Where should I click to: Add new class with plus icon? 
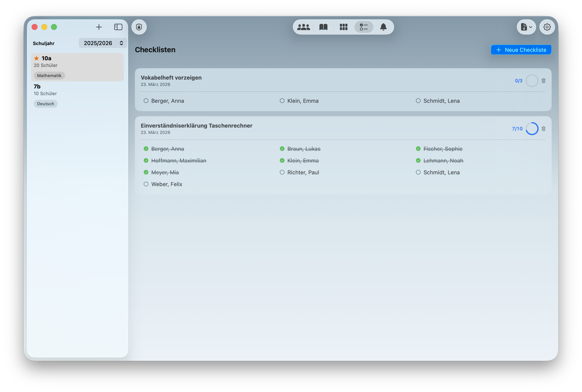click(99, 27)
